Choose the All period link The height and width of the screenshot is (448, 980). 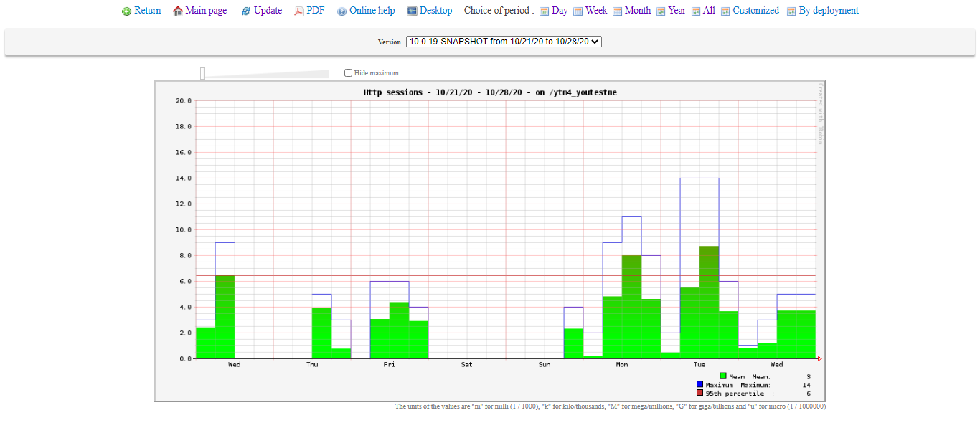[x=709, y=11]
